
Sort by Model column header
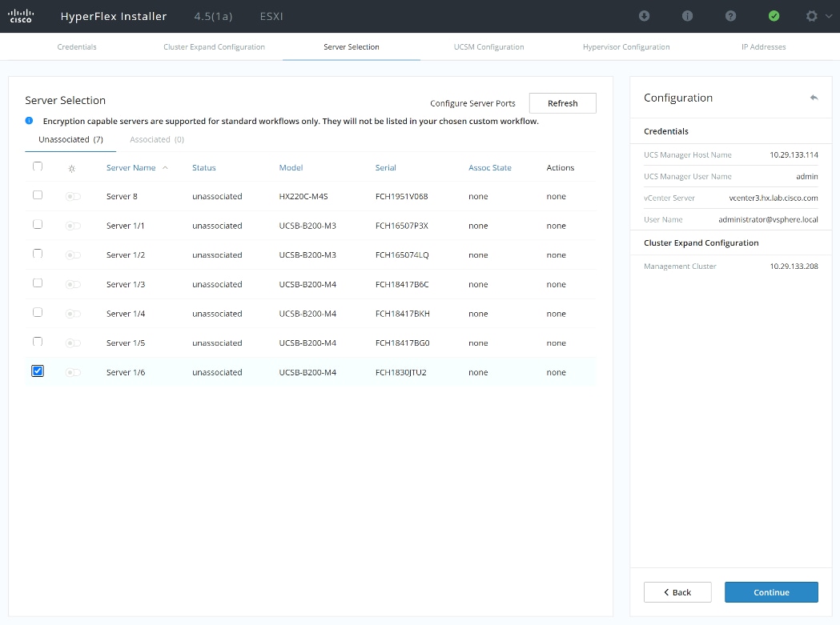pos(291,167)
